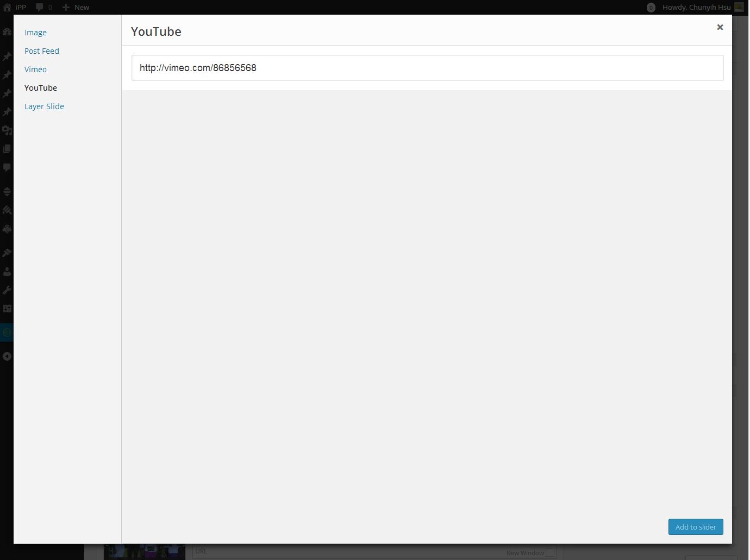Click the notification count circle showing 0
The width and height of the screenshot is (750, 560).
[651, 8]
